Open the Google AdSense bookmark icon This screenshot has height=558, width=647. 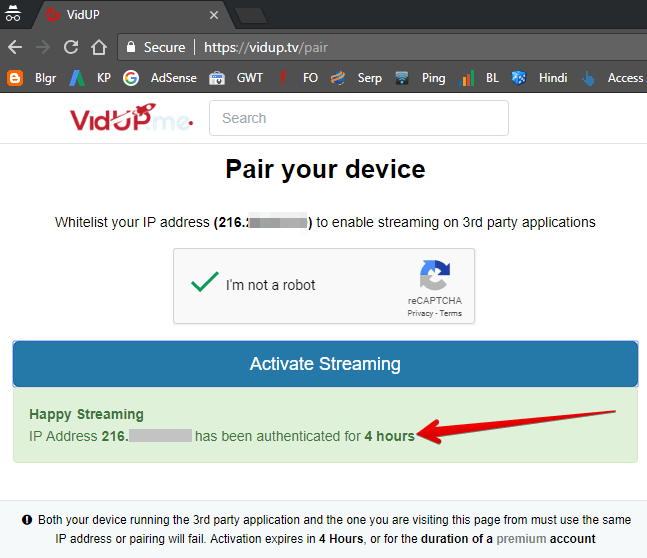[131, 78]
